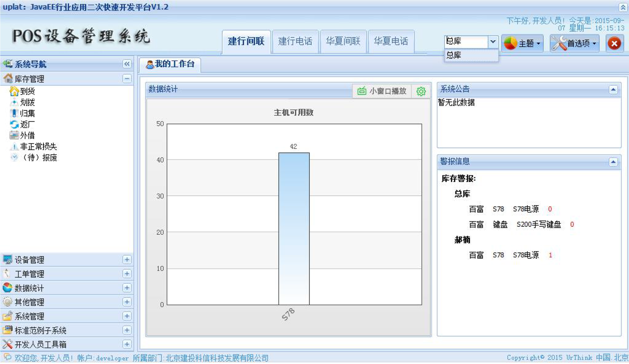629x364 pixels.
Task: Click the 开发人员工具箱 tools icon
Action: coord(7,344)
